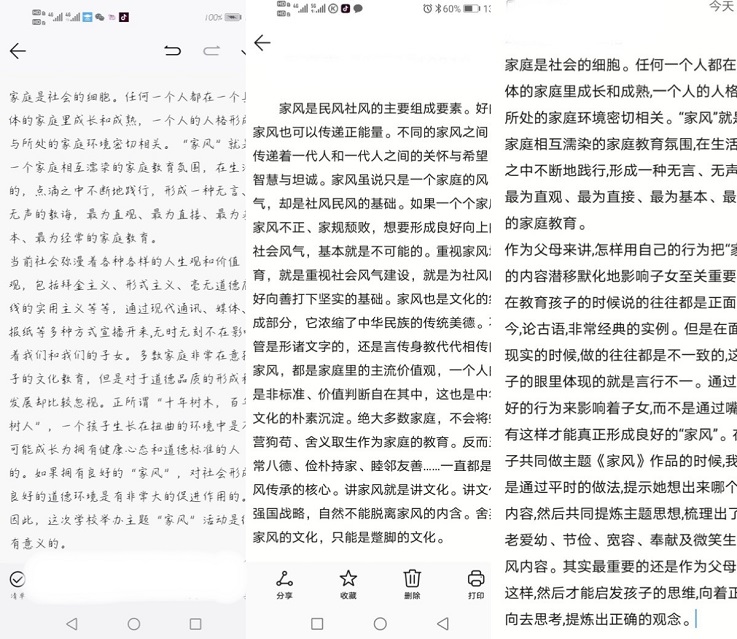The height and width of the screenshot is (639, 737).
Task: Open recents square under the handwritten note
Action: click(x=195, y=623)
